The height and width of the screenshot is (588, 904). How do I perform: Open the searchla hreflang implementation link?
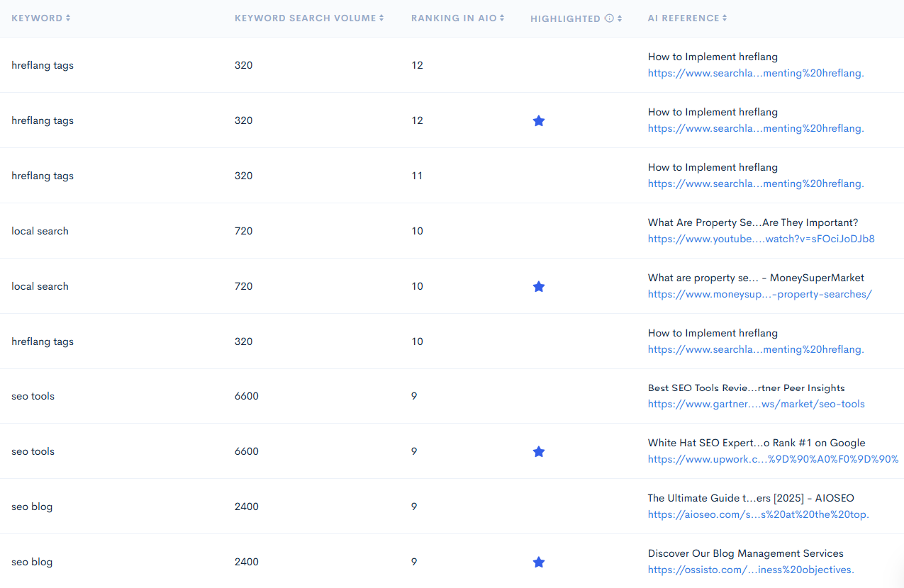point(755,73)
